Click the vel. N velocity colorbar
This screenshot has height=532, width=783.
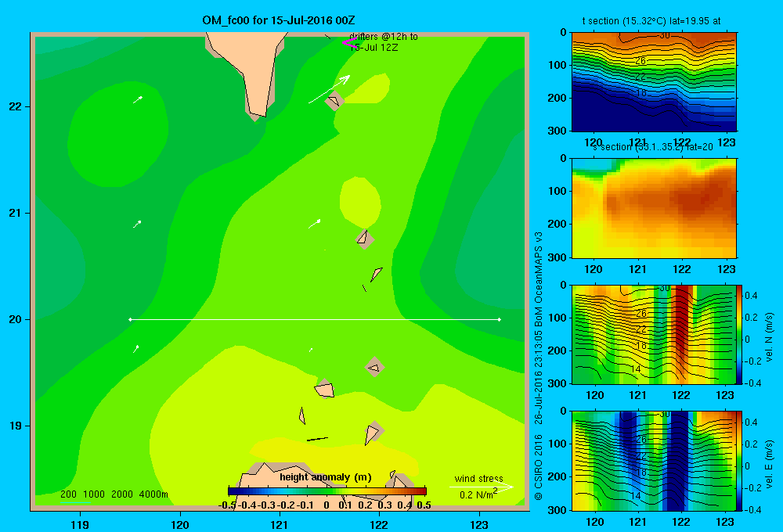pos(739,334)
